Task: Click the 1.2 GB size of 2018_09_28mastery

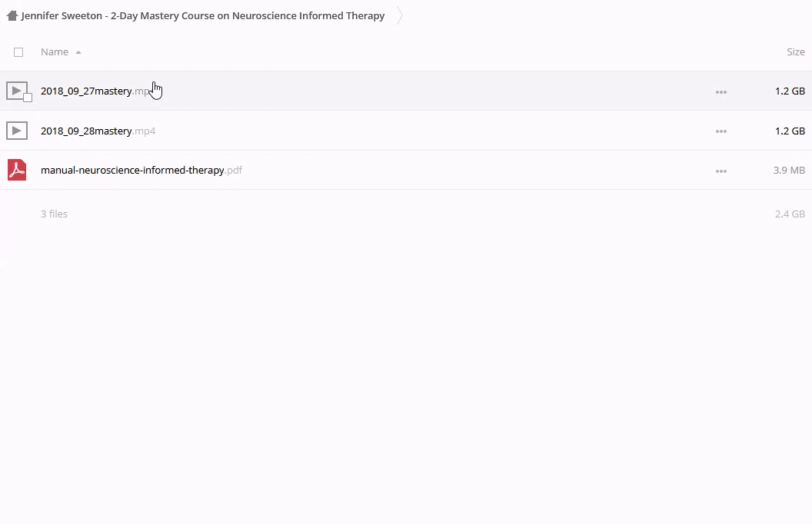Action: coord(790,131)
